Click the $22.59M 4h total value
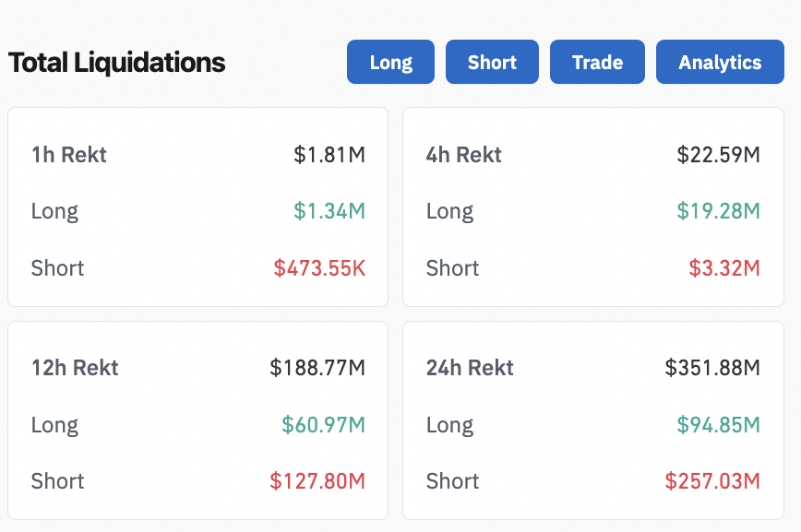This screenshot has height=532, width=801. (718, 155)
